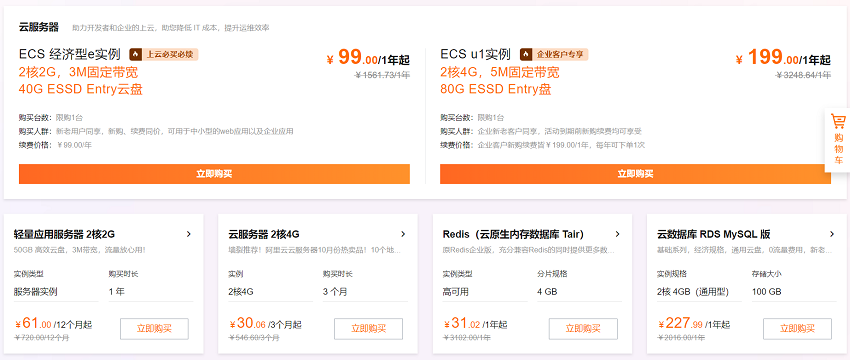Click the 云服务器 section heading
The height and width of the screenshot is (360, 850).
point(38,27)
